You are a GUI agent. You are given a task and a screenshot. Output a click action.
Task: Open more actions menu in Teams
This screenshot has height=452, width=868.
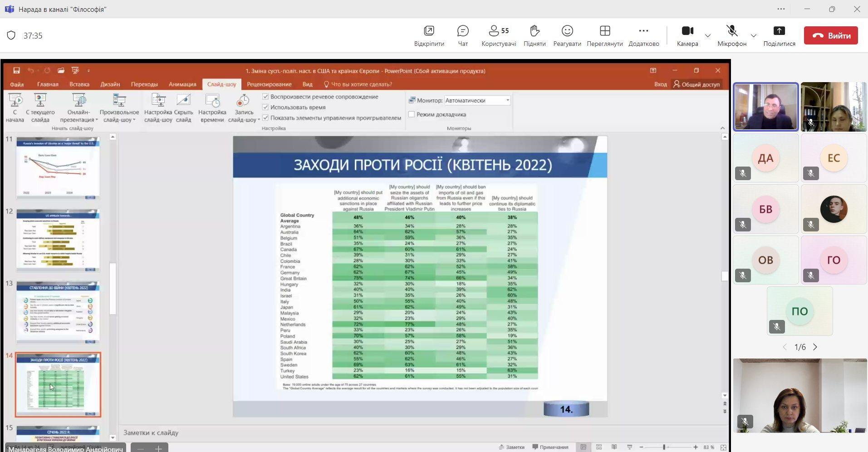tap(643, 35)
